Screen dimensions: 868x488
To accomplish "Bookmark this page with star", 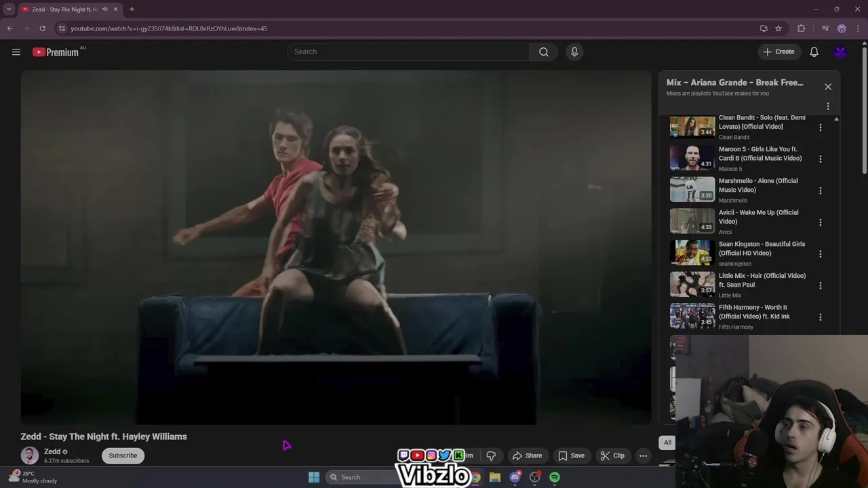I will [778, 28].
